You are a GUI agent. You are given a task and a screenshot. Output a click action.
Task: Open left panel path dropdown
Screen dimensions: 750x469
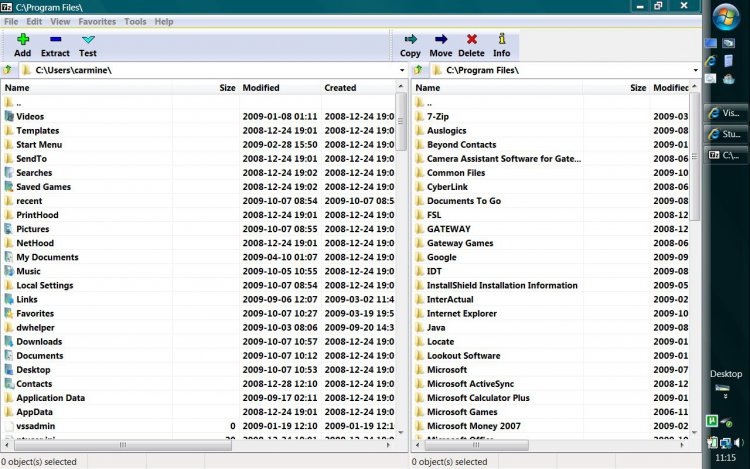tap(402, 70)
